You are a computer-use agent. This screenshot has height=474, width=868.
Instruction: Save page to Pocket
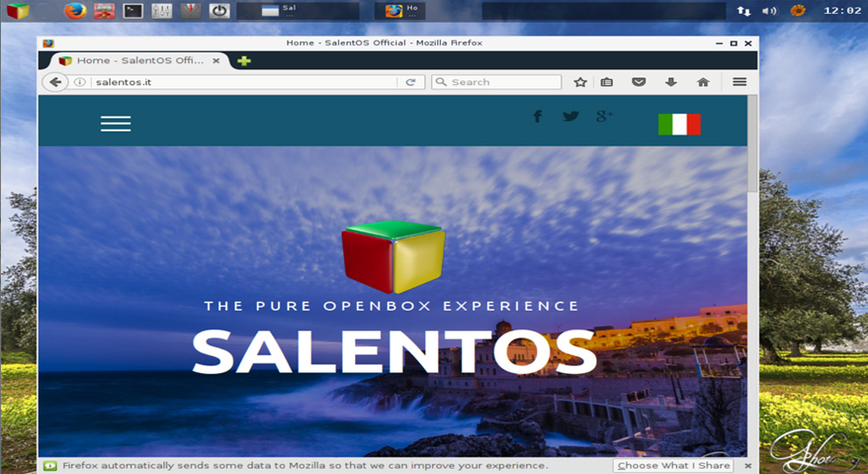(x=639, y=81)
